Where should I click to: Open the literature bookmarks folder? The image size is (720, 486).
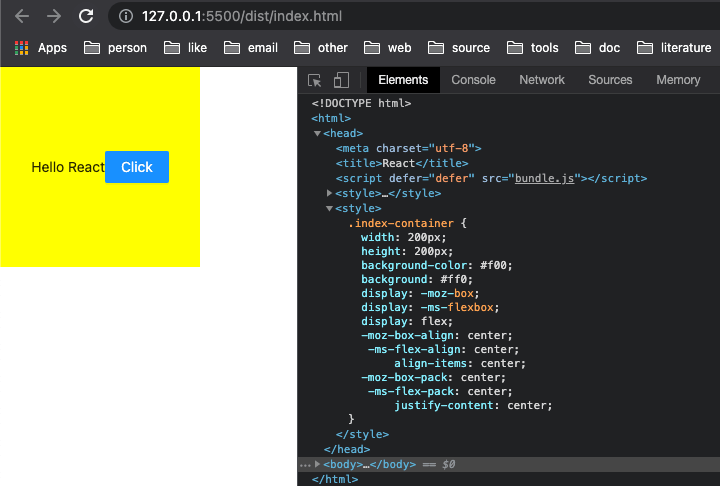coord(674,48)
